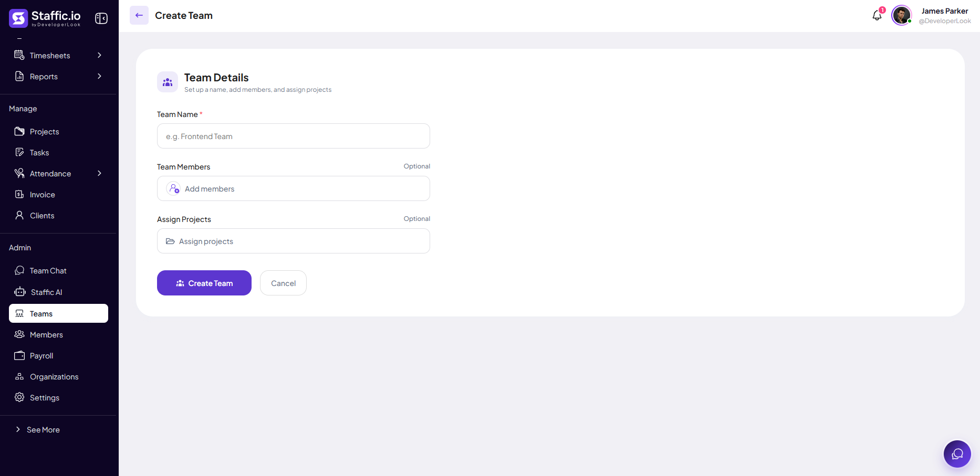Click the Timesheets calendar icon
This screenshot has height=476, width=980.
point(19,55)
